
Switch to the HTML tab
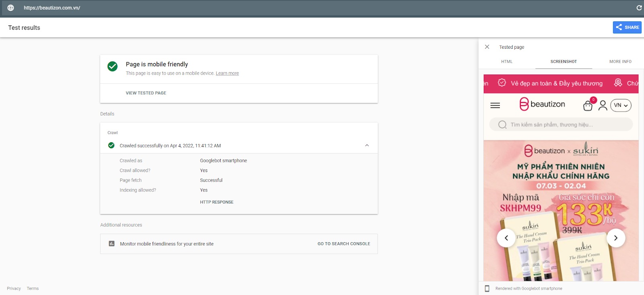click(507, 62)
